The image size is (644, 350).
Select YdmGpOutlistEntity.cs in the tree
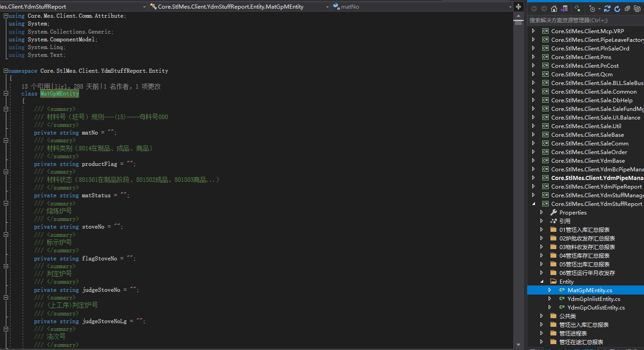(x=596, y=307)
